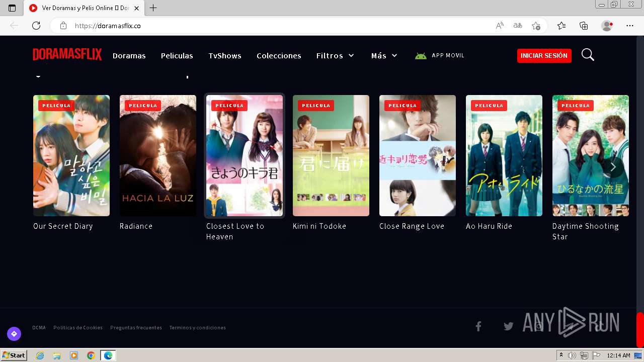This screenshot has width=644, height=362.
Task: Open media player from taskbar
Action: pyautogui.click(x=74, y=355)
